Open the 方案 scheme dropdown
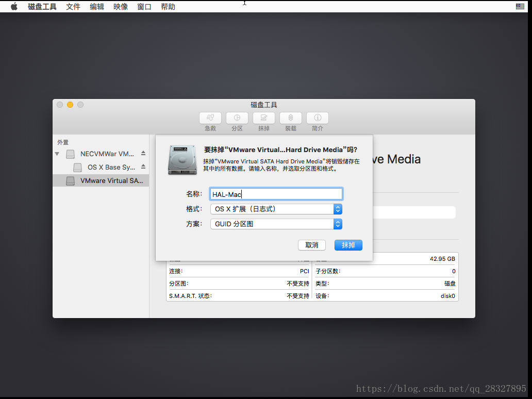This screenshot has width=532, height=399. click(x=276, y=224)
